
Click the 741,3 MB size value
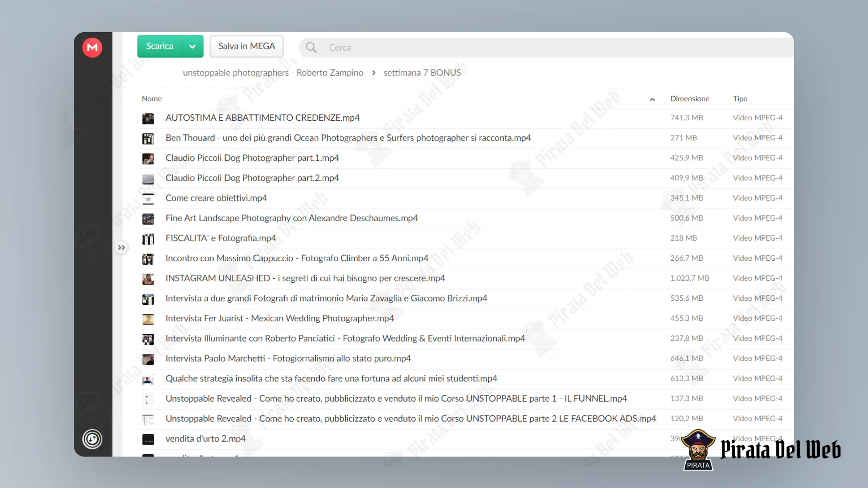tap(686, 118)
